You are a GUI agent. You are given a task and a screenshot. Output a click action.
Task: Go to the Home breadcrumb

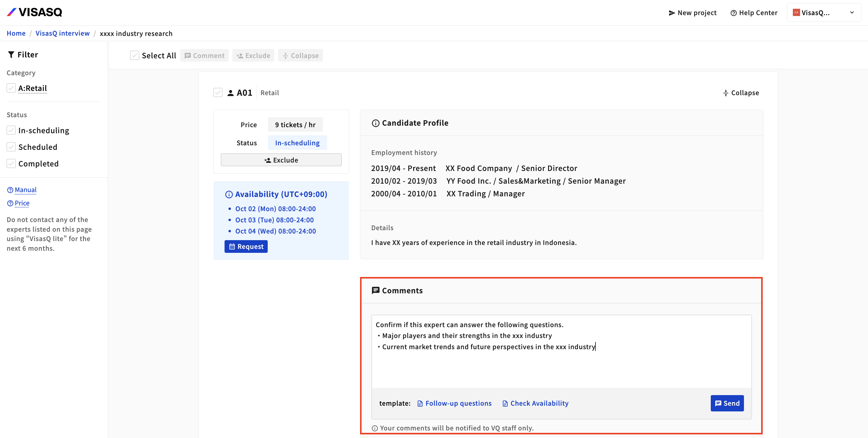point(16,34)
